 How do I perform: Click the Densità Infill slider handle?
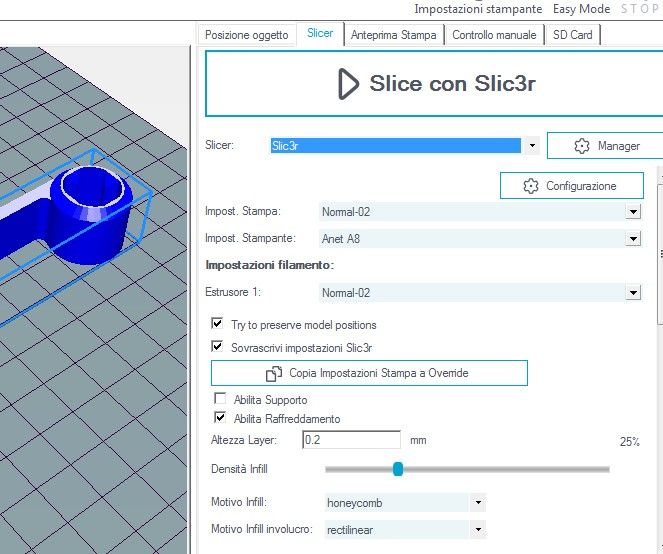point(398,469)
